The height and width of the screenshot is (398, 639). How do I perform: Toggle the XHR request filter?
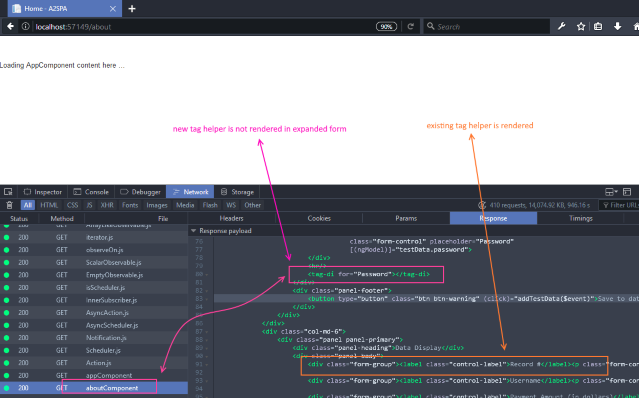pos(107,205)
